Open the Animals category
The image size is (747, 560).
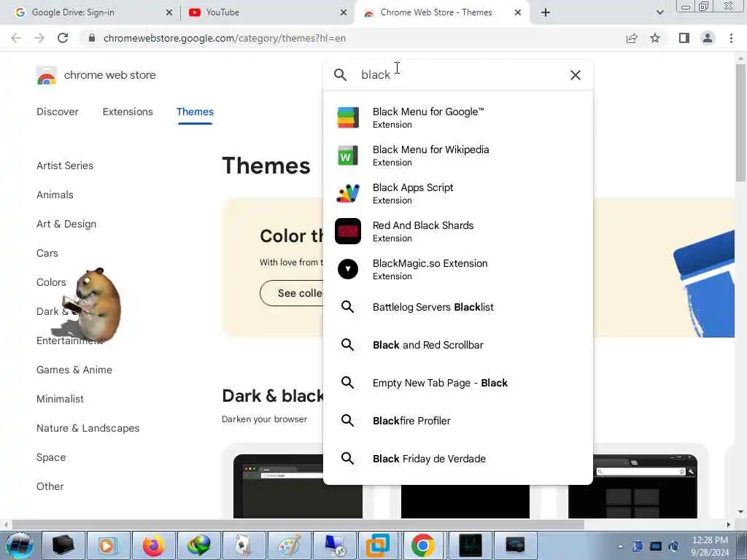(55, 195)
